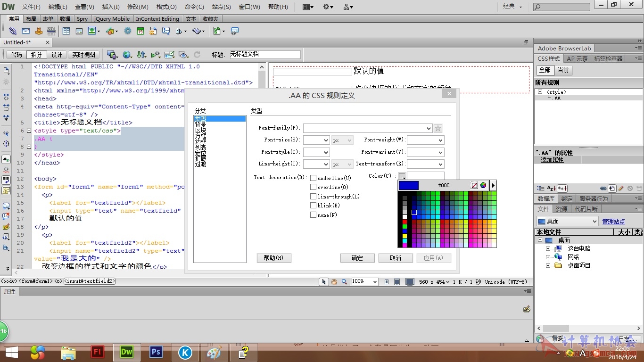The width and height of the screenshot is (644, 362).
Task: Click the insert media icon
Action: click(x=110, y=31)
